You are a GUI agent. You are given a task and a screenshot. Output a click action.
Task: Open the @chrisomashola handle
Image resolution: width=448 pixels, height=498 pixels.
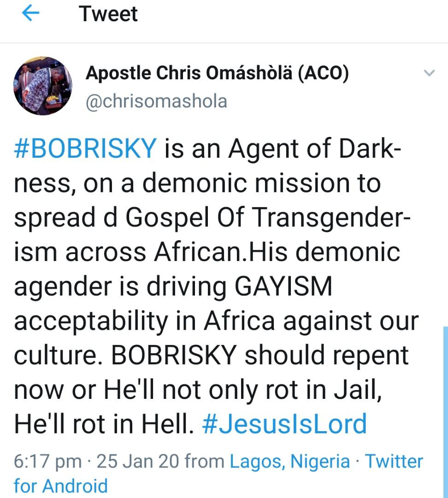pos(156,101)
